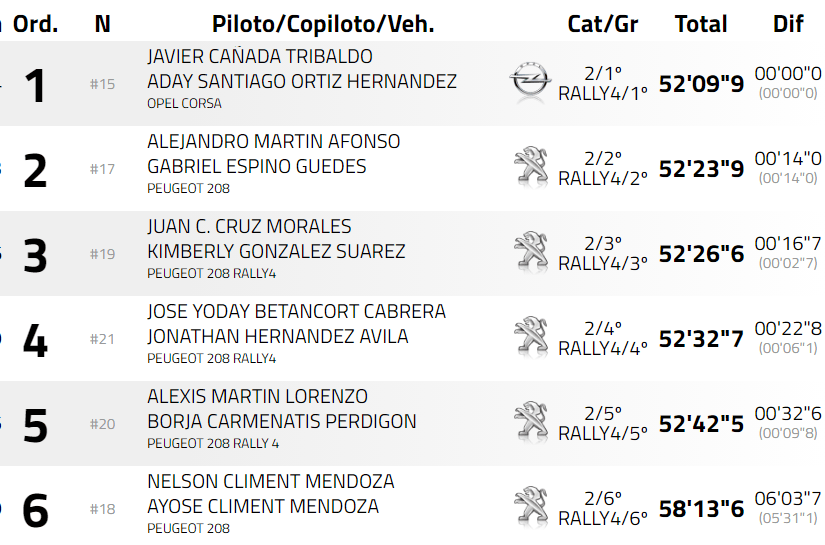This screenshot has height=545, width=825.
Task: Click Peugeot logo in Alexis Martin Lorenzo row
Action: pos(530,422)
